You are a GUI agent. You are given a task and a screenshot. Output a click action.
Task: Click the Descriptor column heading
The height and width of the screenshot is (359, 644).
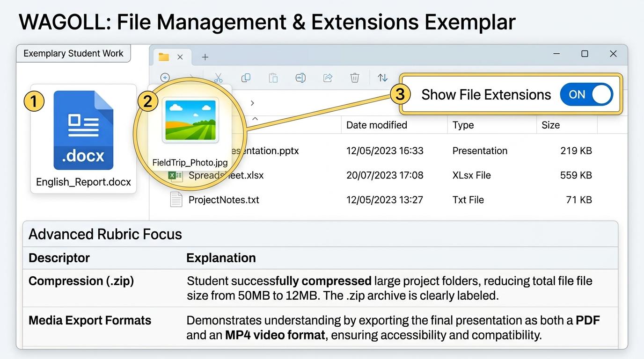[x=59, y=258]
